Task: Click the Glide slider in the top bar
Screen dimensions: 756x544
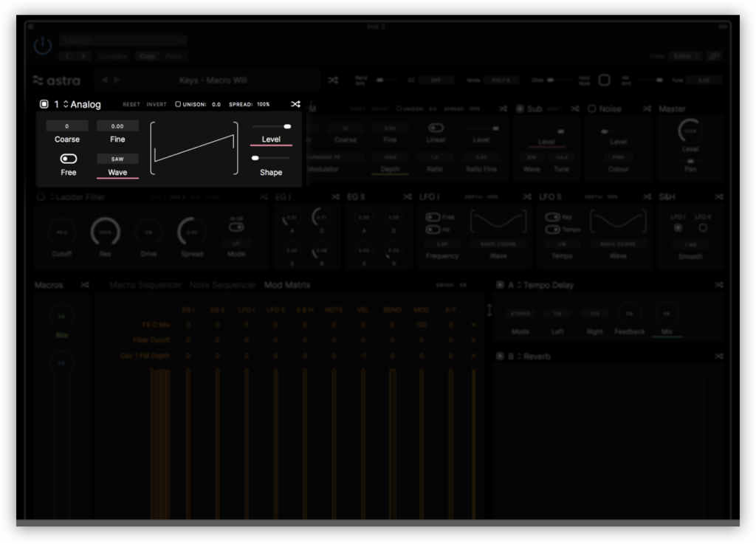Action: (x=558, y=80)
